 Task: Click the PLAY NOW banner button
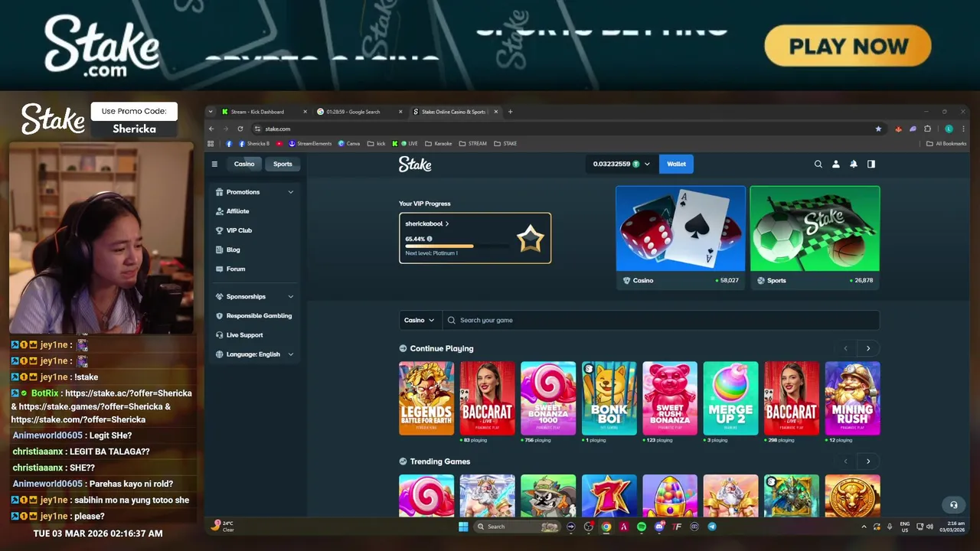[848, 46]
